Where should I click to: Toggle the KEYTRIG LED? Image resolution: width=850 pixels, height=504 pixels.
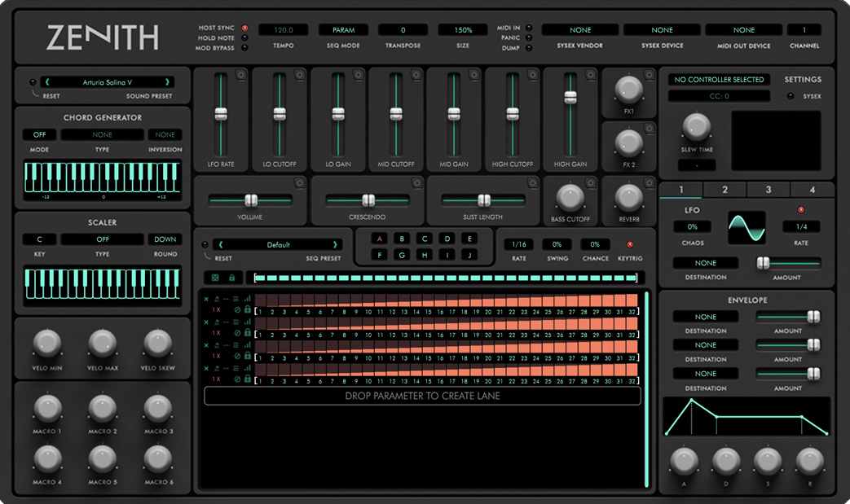click(629, 244)
